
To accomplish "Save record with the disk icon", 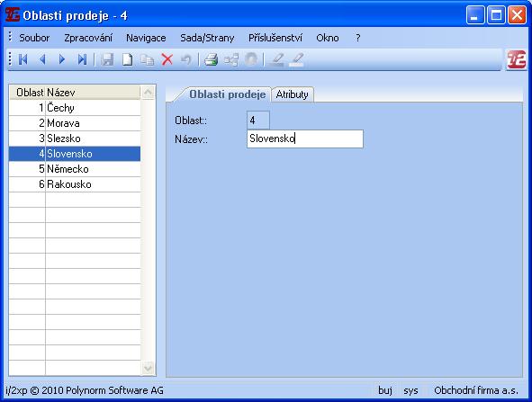I will (107, 60).
